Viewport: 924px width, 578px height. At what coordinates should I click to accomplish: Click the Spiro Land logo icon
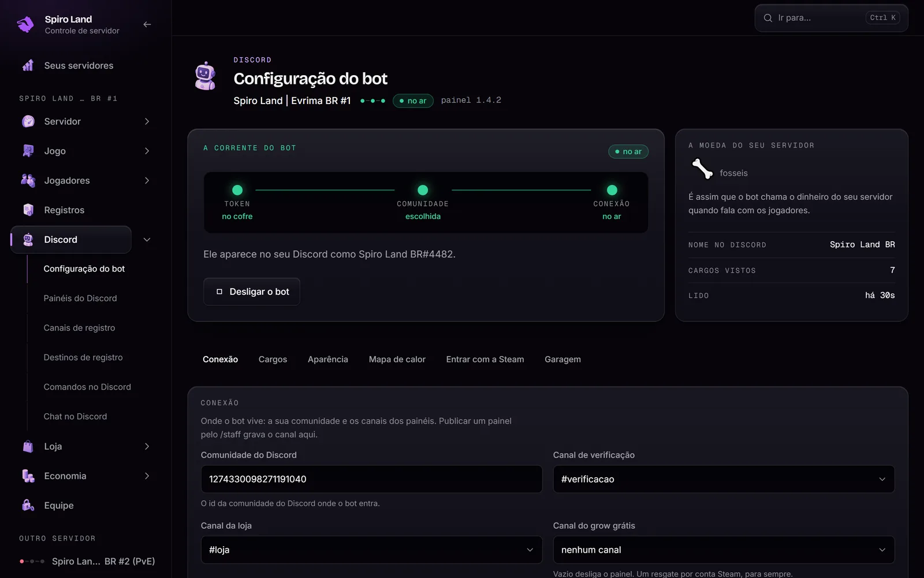(25, 24)
